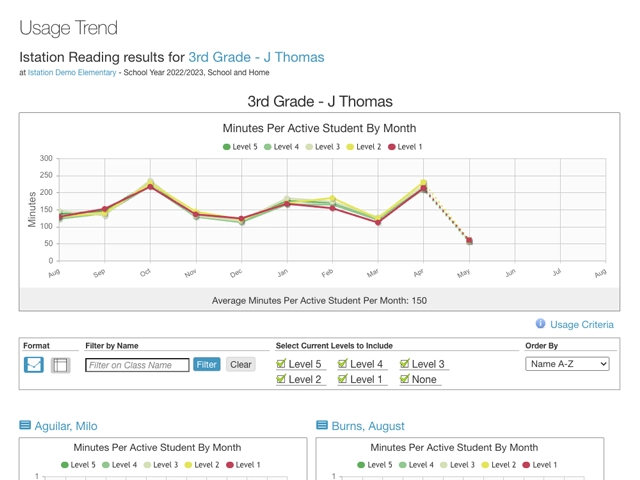Image resolution: width=640 pixels, height=480 pixels.
Task: Click the Clear button
Action: 241,364
